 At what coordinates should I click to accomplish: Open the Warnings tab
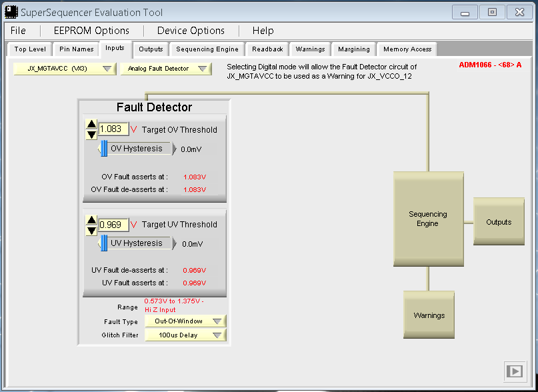coord(310,49)
